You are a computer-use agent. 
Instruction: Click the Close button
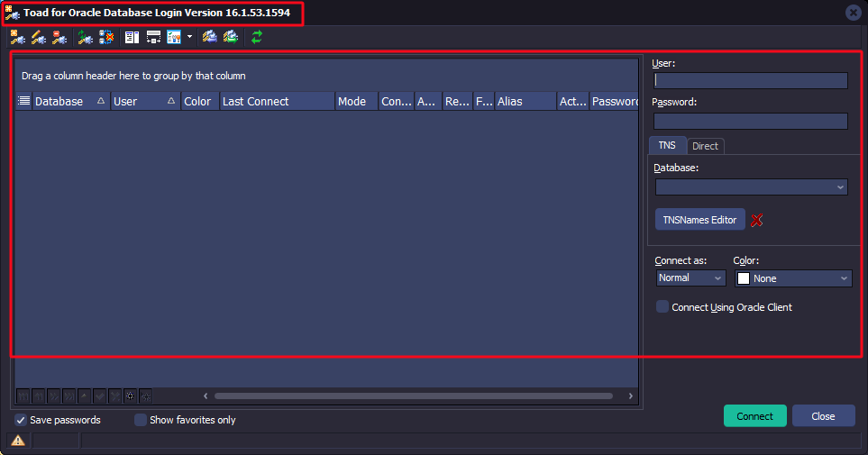pos(823,416)
